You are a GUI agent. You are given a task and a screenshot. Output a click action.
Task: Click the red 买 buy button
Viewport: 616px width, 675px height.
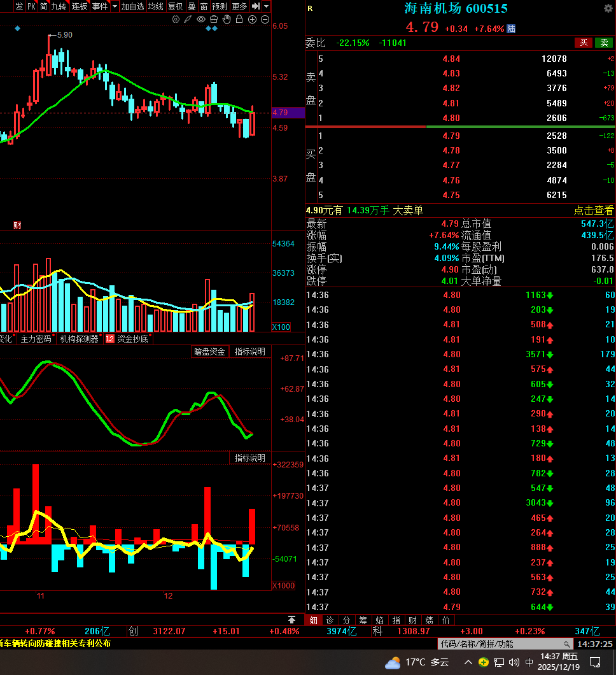584,43
